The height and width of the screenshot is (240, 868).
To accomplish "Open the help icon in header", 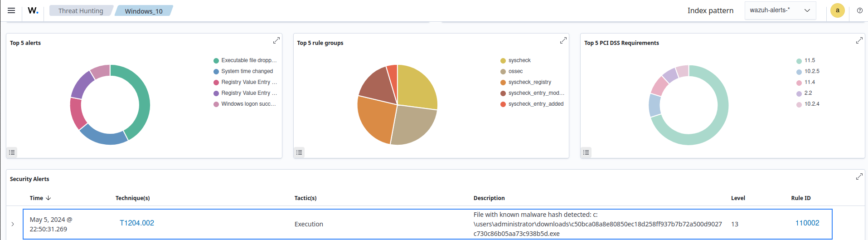I will (x=859, y=10).
